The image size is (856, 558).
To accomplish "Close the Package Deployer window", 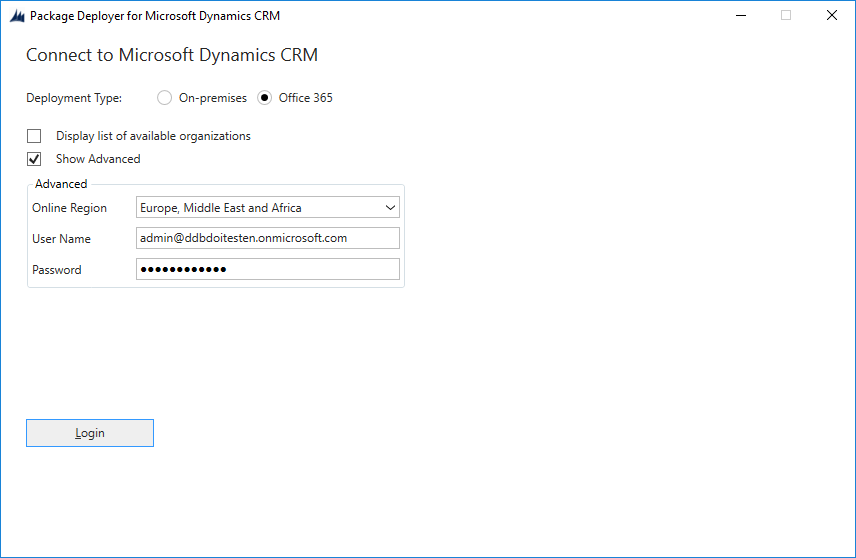I will pos(831,15).
